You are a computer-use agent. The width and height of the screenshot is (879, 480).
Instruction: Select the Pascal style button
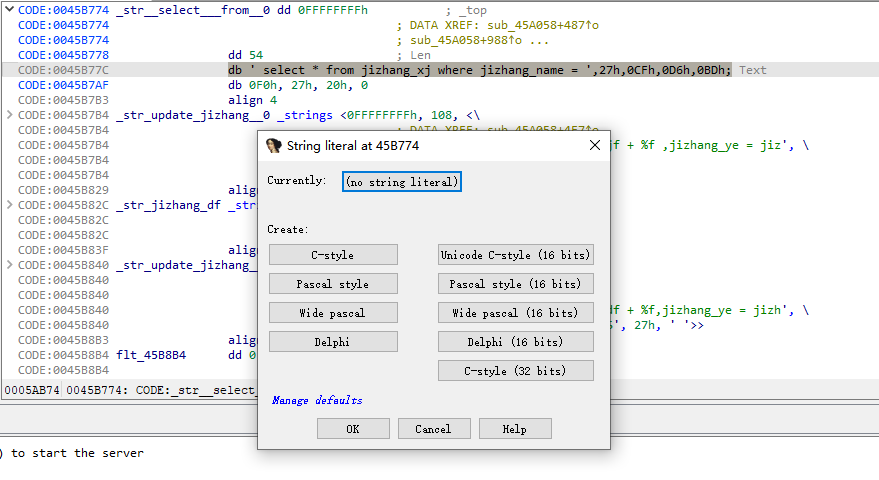pos(333,284)
